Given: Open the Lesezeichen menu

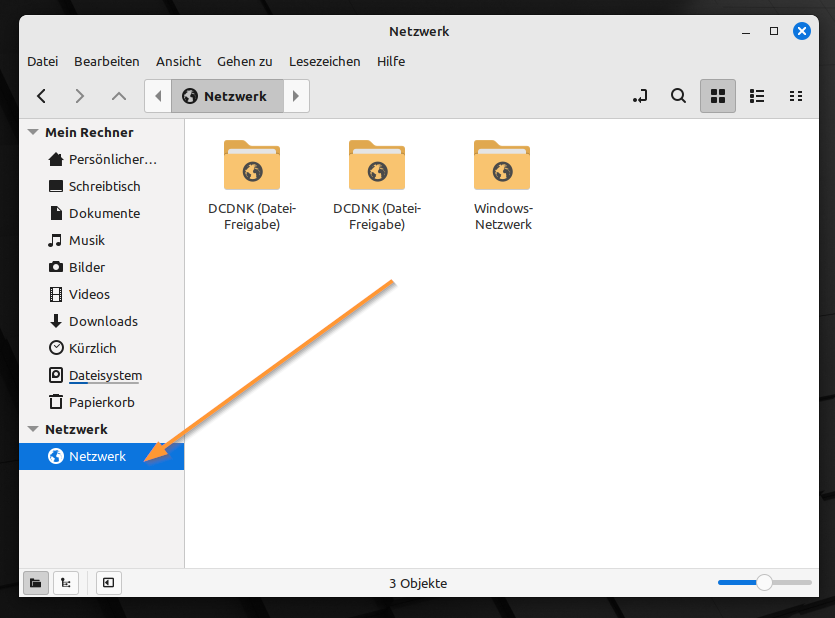Looking at the screenshot, I should (324, 62).
